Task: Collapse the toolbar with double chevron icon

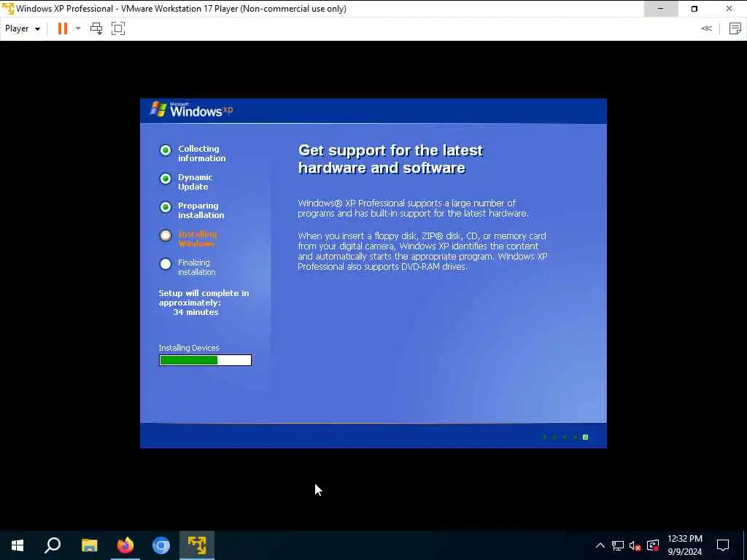Action: [x=706, y=28]
